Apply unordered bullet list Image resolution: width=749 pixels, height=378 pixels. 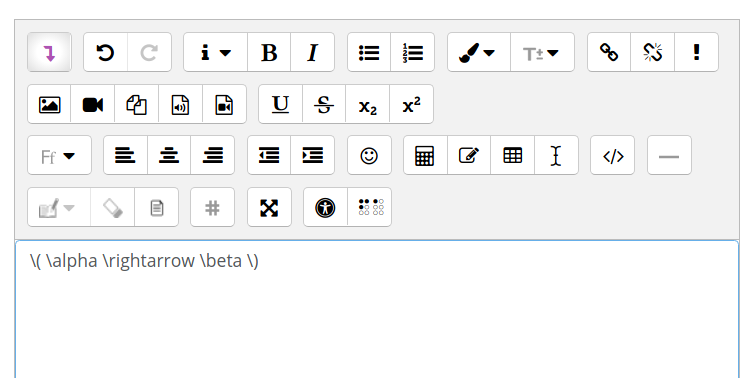click(369, 52)
